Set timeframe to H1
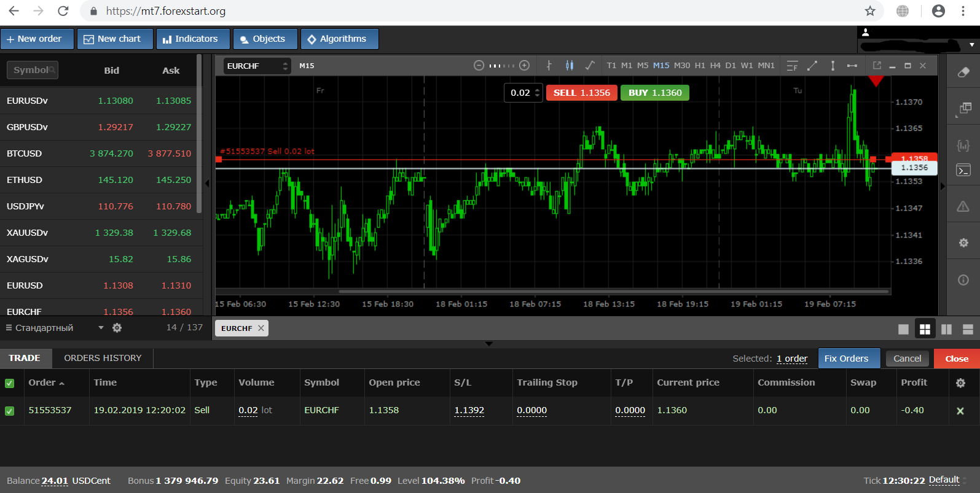980x493 pixels. (x=700, y=65)
